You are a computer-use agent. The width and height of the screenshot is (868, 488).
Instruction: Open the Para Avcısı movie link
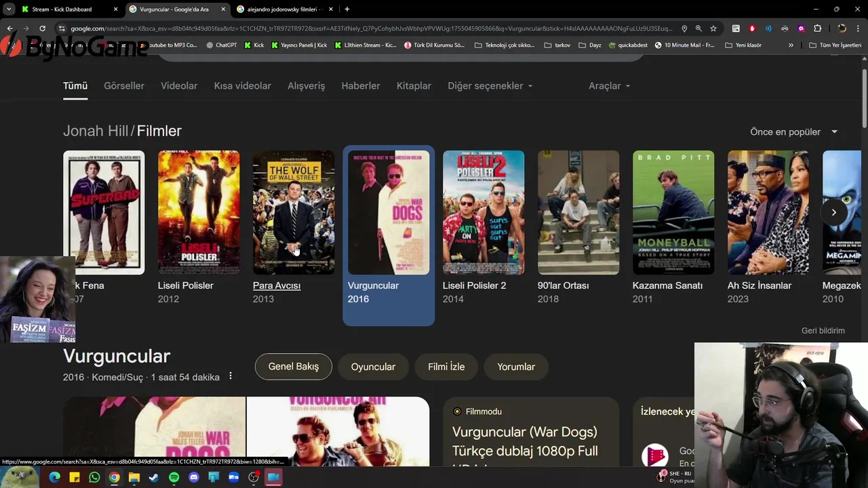277,285
